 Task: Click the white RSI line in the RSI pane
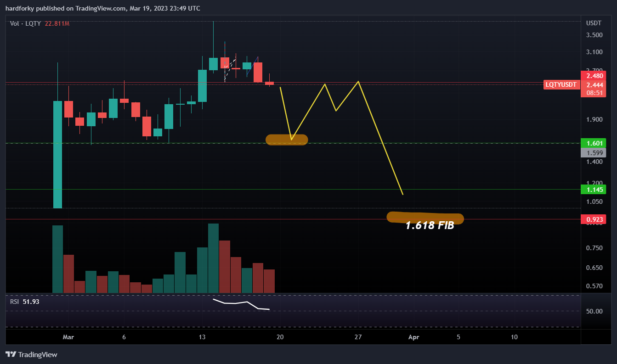click(x=241, y=304)
